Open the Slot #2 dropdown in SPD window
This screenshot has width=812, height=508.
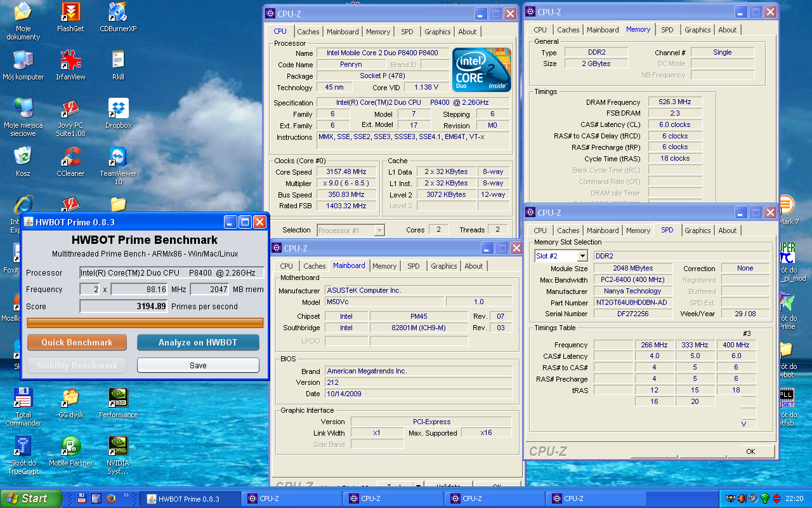pyautogui.click(x=582, y=256)
